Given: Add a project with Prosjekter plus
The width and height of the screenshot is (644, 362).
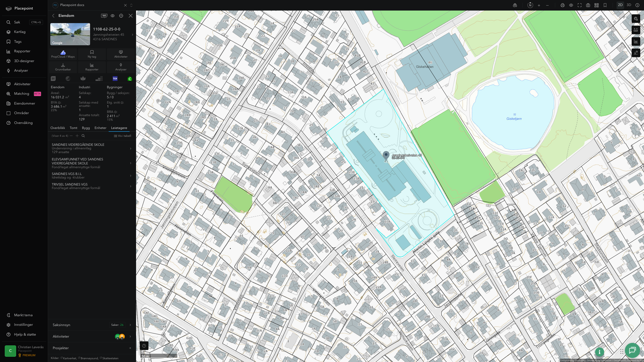Looking at the screenshot, I should [x=130, y=348].
